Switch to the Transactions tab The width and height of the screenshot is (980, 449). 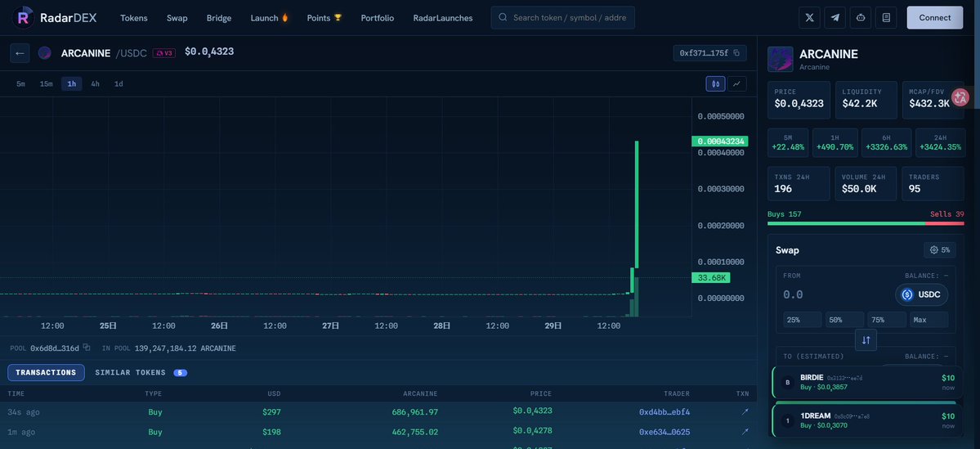click(x=47, y=373)
